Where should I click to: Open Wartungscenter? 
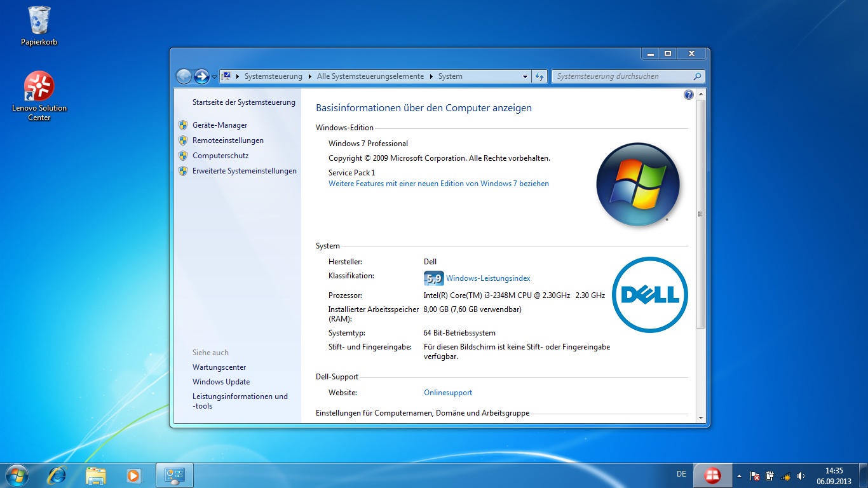219,367
